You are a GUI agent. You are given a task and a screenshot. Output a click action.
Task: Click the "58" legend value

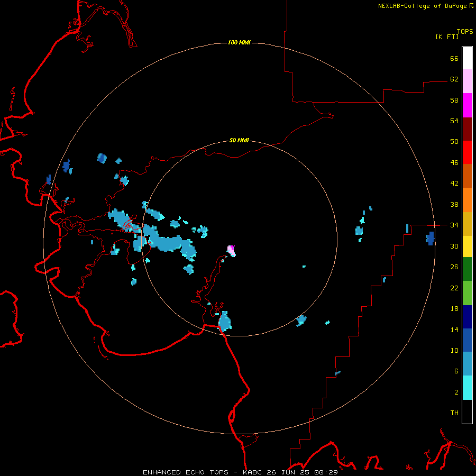tap(454, 100)
